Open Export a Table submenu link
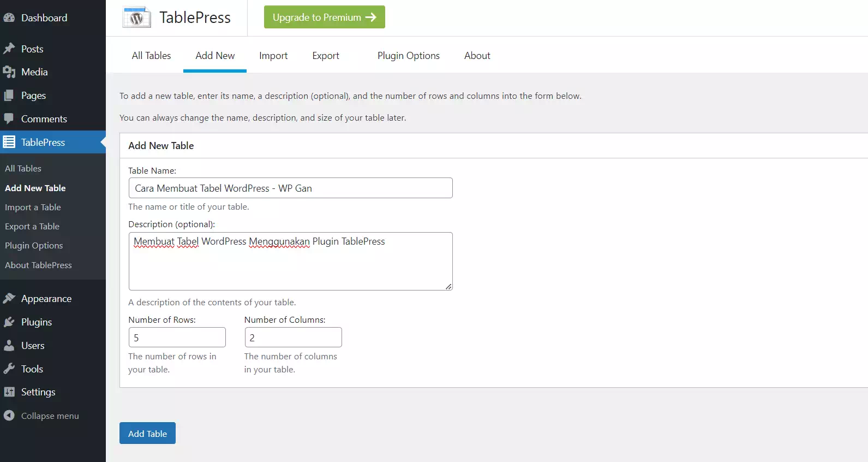This screenshot has width=868, height=462. (32, 226)
